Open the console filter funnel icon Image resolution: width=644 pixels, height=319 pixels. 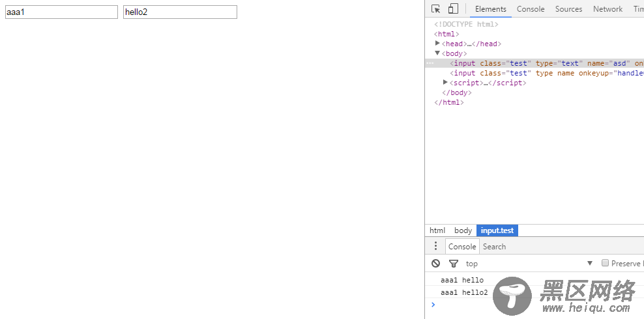(x=454, y=264)
